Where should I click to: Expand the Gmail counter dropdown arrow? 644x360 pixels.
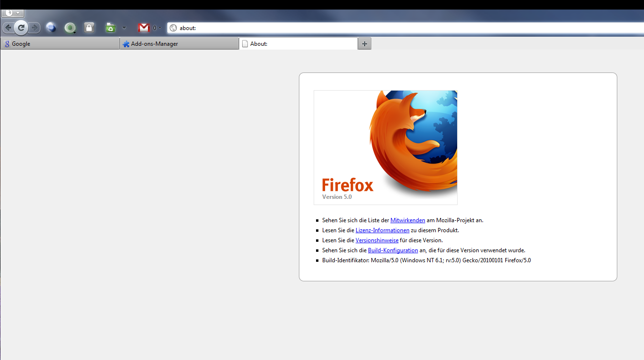(x=160, y=28)
